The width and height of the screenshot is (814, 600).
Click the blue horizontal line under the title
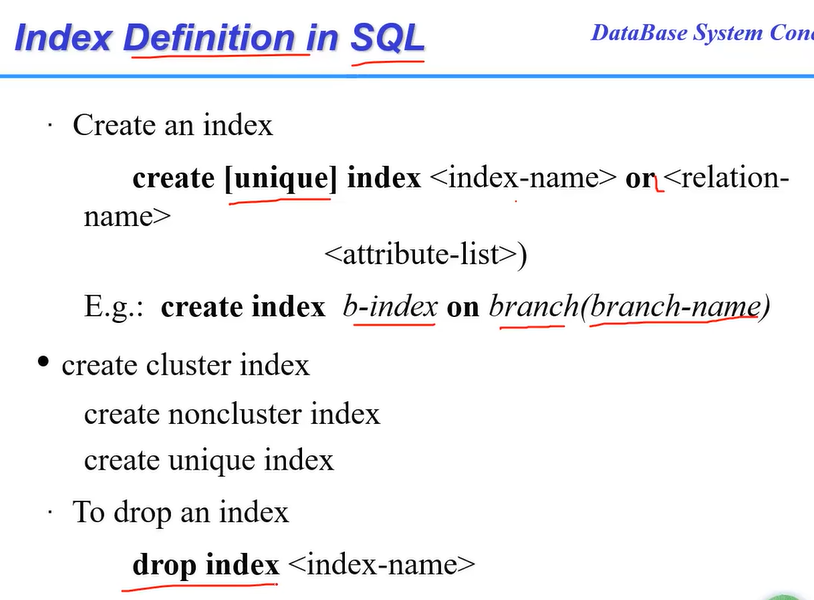click(400, 76)
